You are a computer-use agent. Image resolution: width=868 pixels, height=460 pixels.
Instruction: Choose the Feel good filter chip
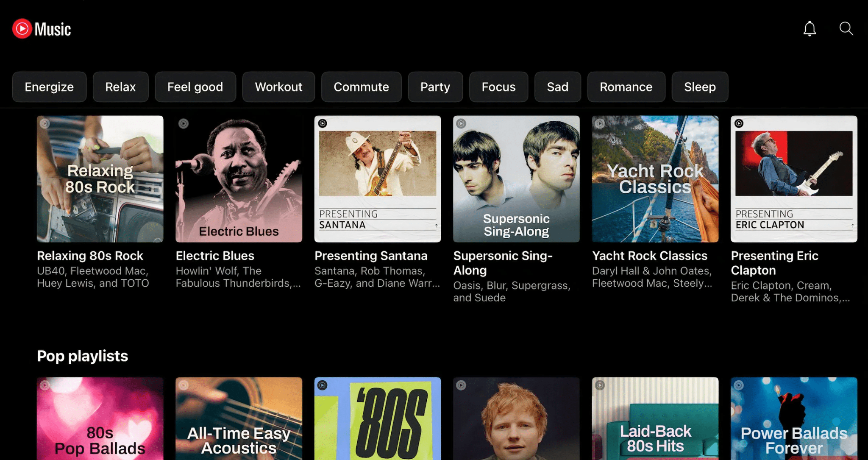point(195,87)
